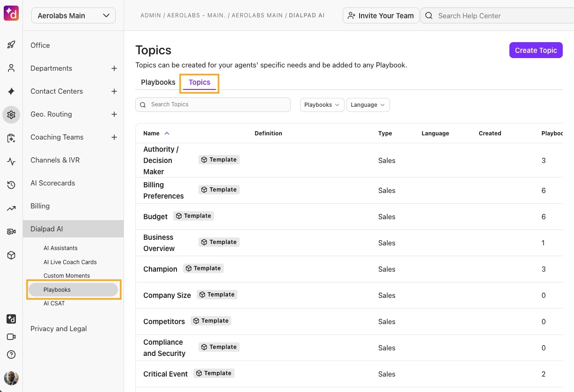Sort by the Name column arrow
The height and width of the screenshot is (392, 574).
pyautogui.click(x=167, y=133)
